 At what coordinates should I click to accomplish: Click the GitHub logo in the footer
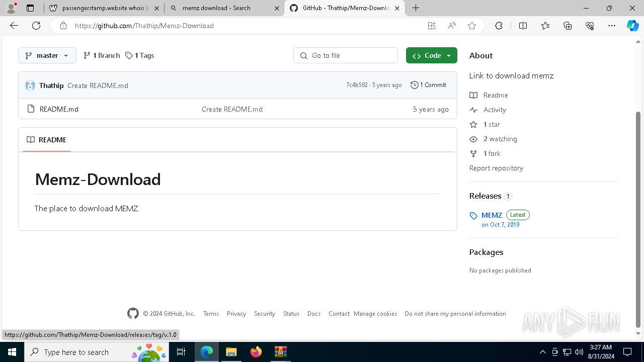(x=133, y=314)
